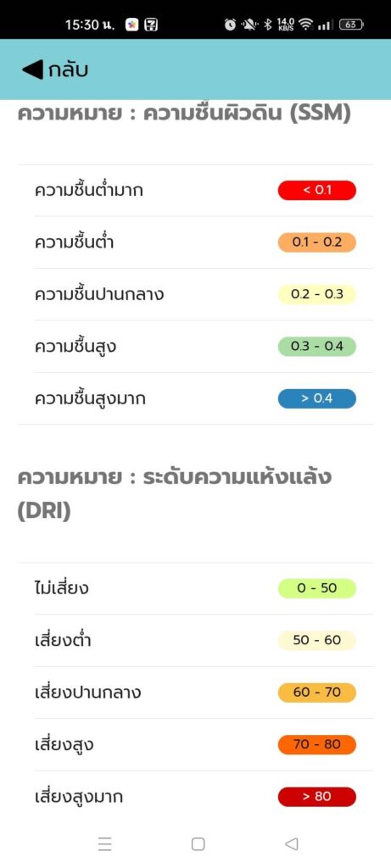Tap the Bluetooth status icon
This screenshot has height=868, width=391.
[267, 25]
